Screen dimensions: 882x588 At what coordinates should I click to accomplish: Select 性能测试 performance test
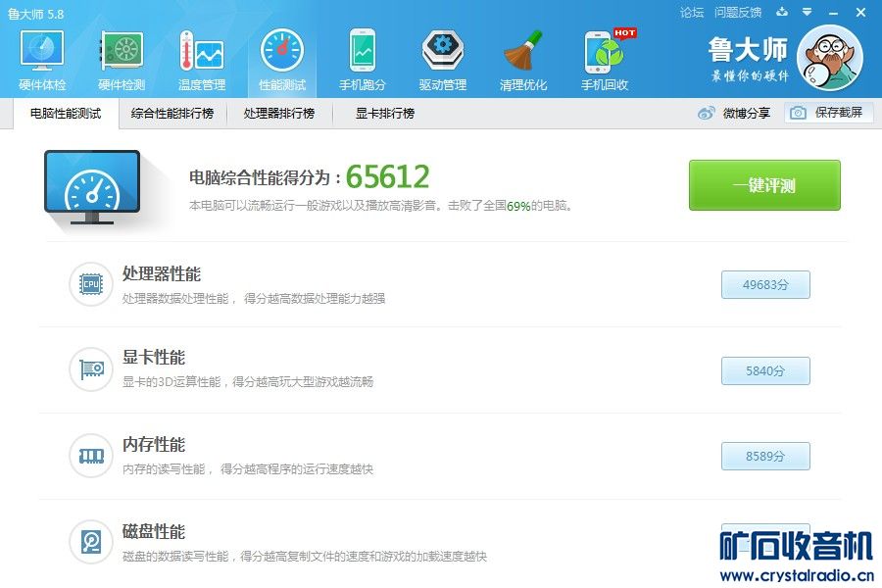tap(282, 61)
